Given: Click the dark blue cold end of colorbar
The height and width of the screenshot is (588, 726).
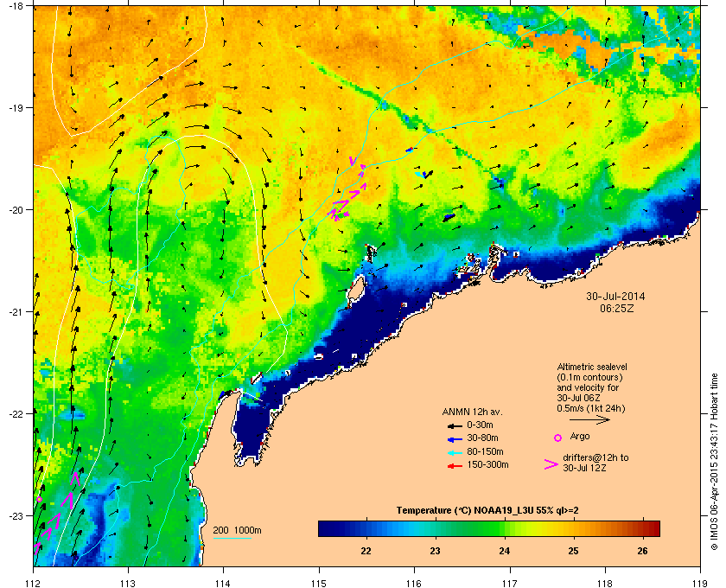Looking at the screenshot, I should click(x=325, y=528).
